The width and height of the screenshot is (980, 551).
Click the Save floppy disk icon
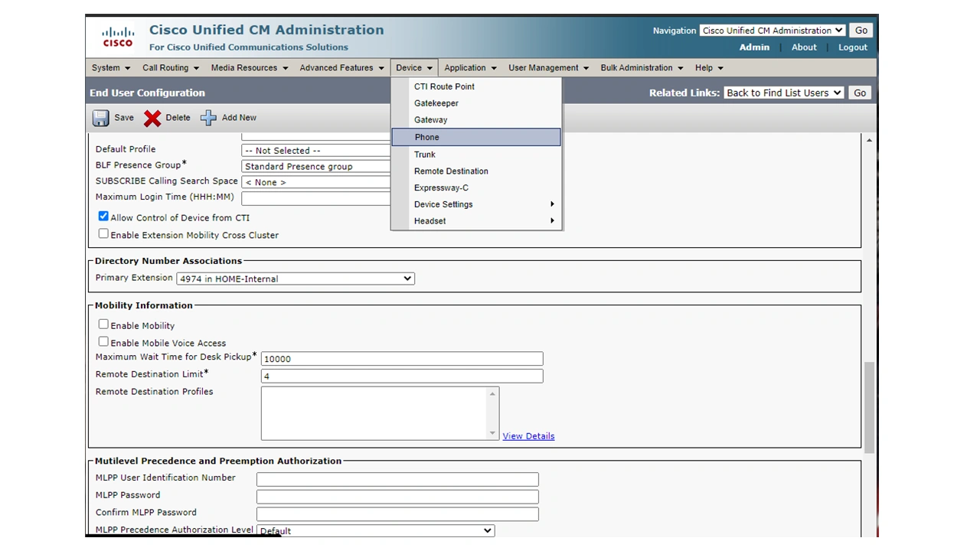(x=101, y=118)
